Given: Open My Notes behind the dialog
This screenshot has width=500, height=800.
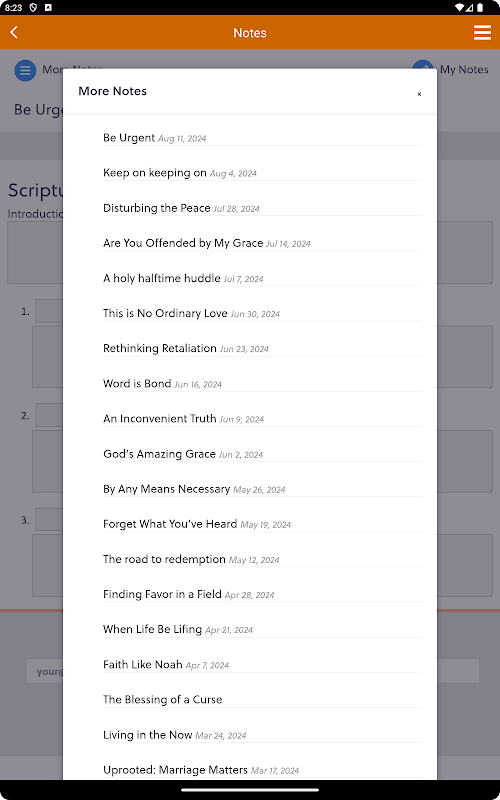Looking at the screenshot, I should 464,69.
